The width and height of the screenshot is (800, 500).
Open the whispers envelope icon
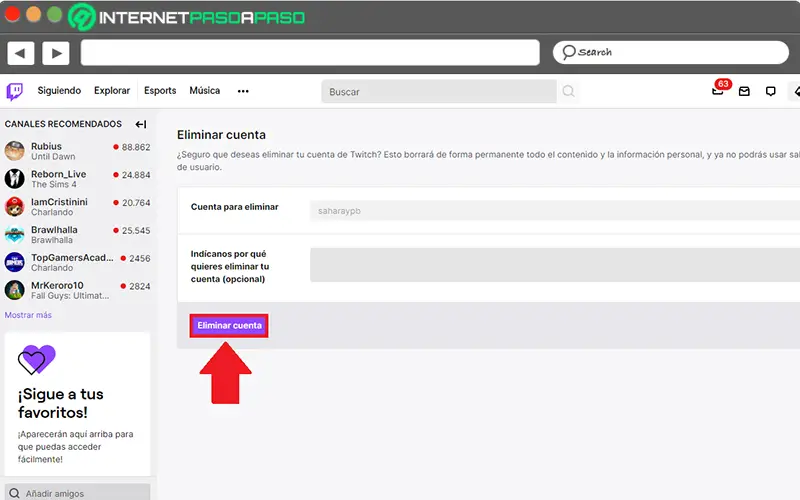click(x=744, y=91)
